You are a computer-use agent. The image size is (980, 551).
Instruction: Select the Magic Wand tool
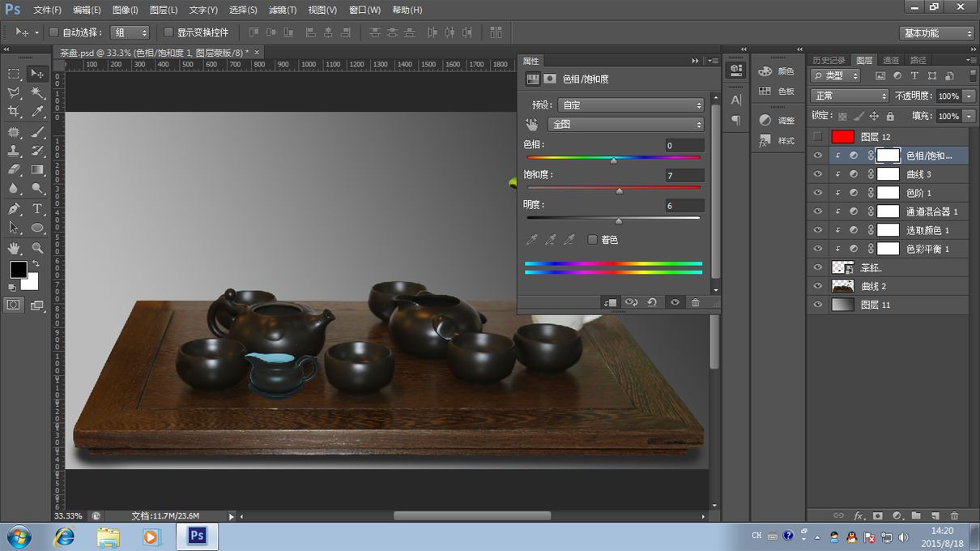click(37, 93)
